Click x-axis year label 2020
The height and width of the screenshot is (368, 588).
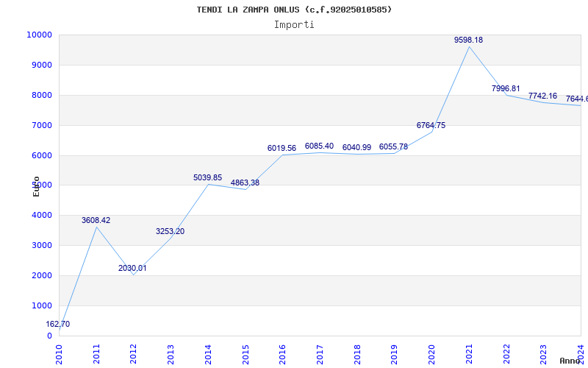(432, 355)
